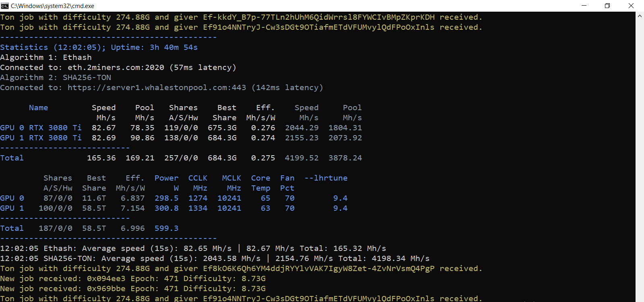Open the cmd.exe system menu icon
Viewport: 644px width, 302px height.
tap(5, 6)
